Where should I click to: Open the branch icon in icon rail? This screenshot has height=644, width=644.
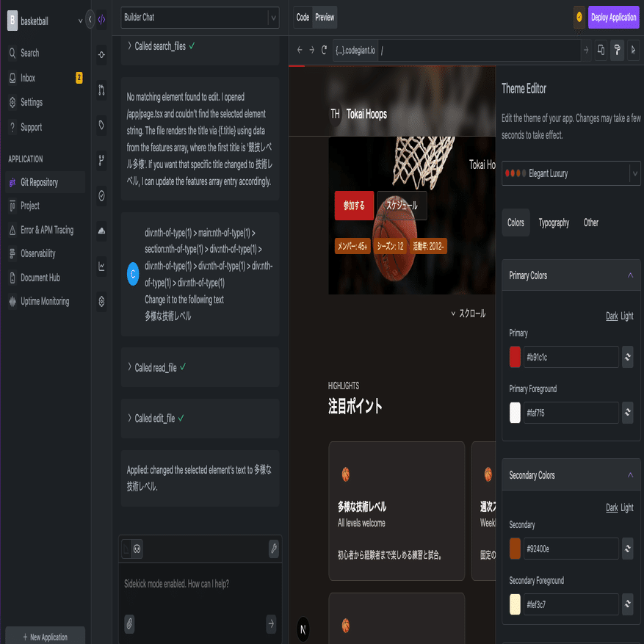(101, 161)
